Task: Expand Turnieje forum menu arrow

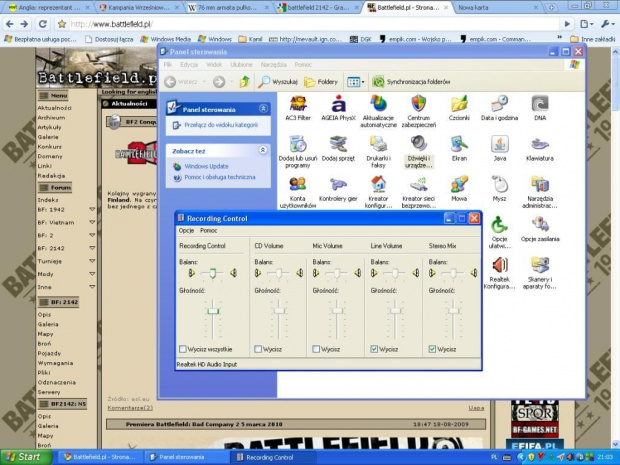Action: pyautogui.click(x=92, y=261)
